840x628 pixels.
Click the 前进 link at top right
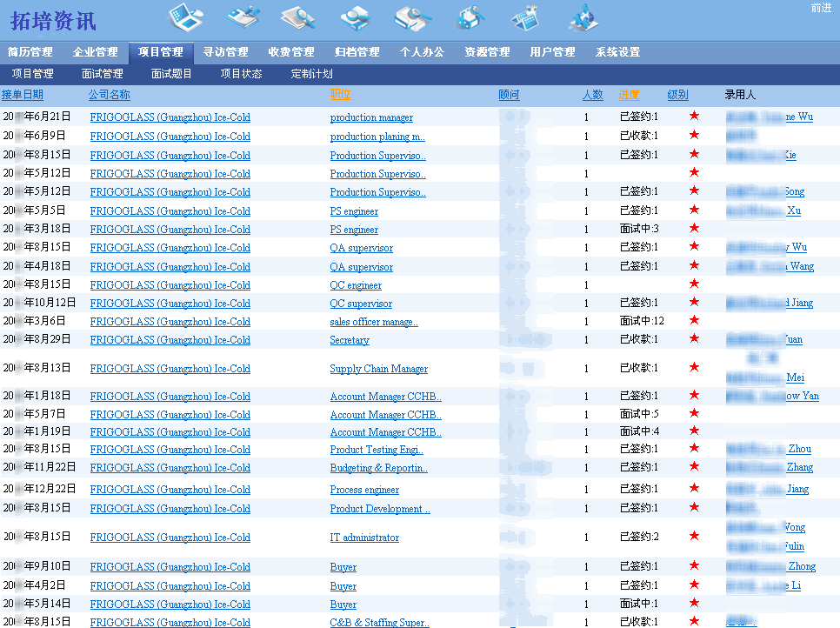821,8
